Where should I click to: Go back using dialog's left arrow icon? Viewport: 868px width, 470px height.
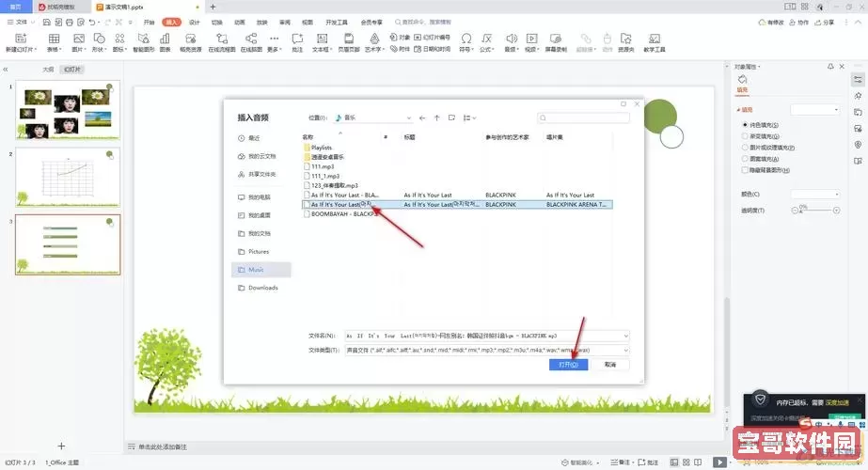click(x=422, y=117)
